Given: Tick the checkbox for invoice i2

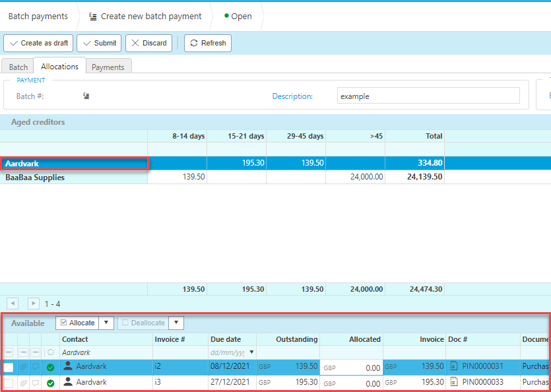Looking at the screenshot, I should 9,367.
